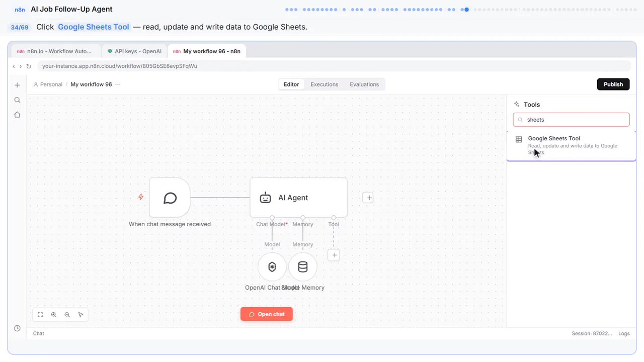
Task: Click the add node plus icon in left sidebar
Action: tap(17, 85)
